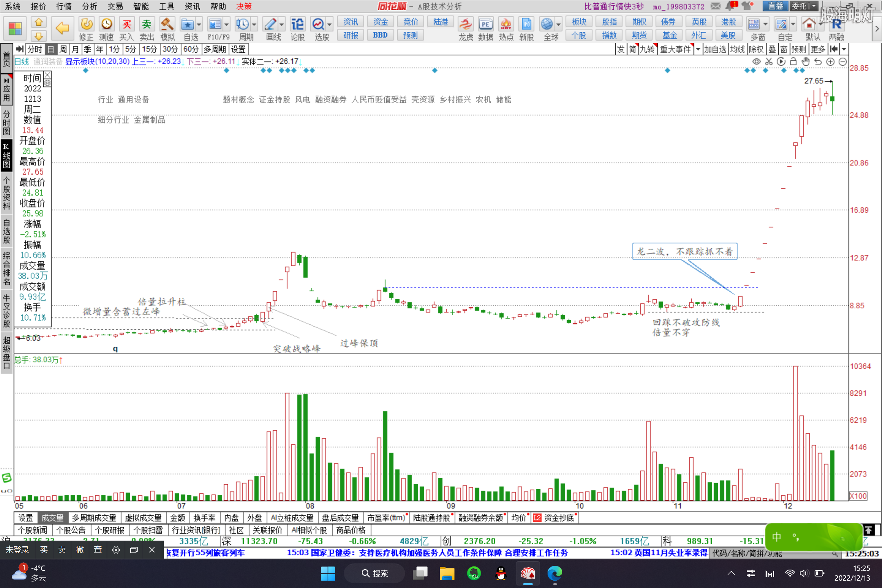The height and width of the screenshot is (588, 882).
Task: Open File Explorer from taskbar
Action: pos(447,573)
